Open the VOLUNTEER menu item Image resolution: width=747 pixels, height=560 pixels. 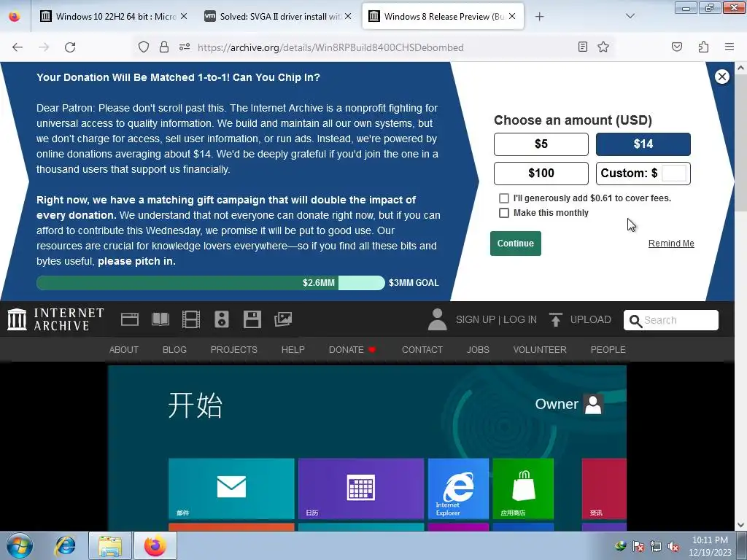click(x=540, y=349)
